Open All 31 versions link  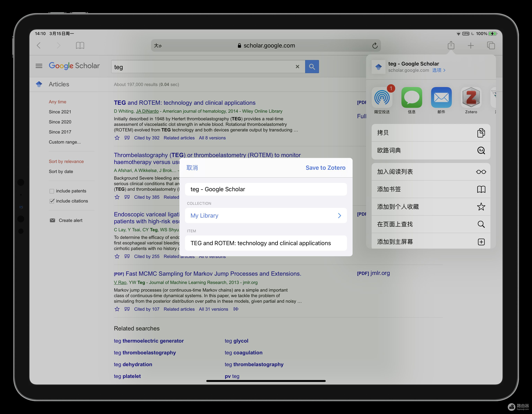click(213, 309)
